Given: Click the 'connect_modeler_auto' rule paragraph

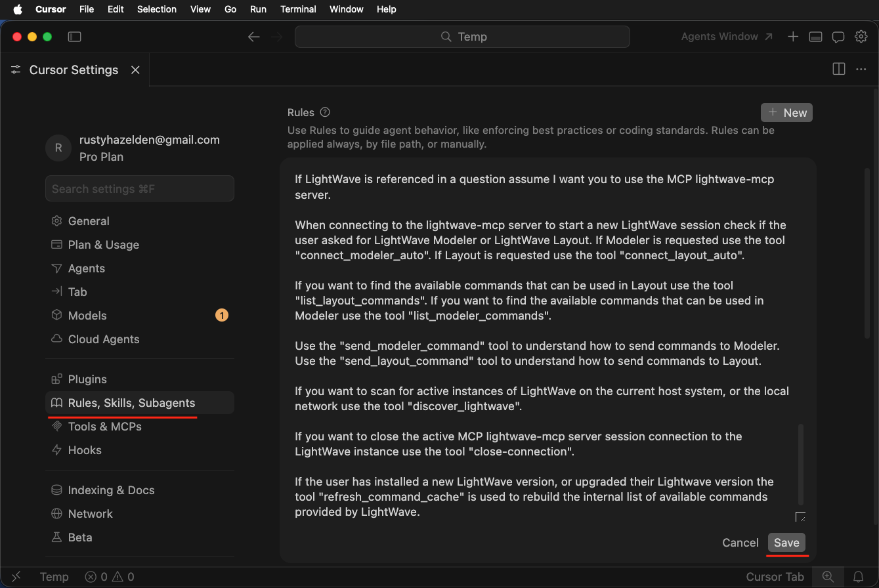Looking at the screenshot, I should [540, 240].
